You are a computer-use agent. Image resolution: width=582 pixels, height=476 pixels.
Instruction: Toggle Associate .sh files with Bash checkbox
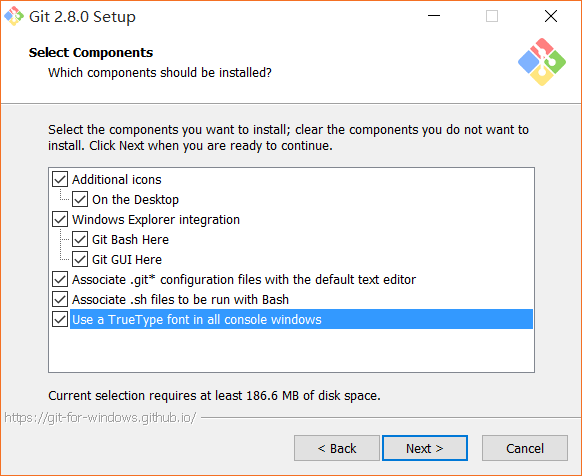[x=60, y=299]
